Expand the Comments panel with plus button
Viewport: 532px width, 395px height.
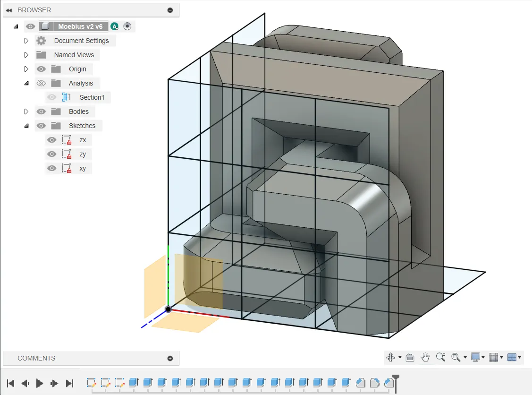click(170, 358)
